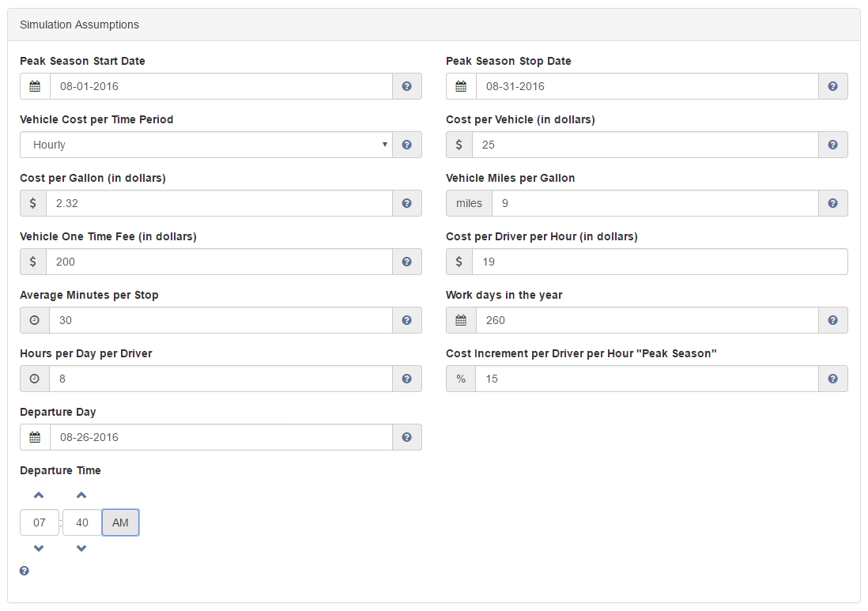Image resolution: width=868 pixels, height=611 pixels.
Task: Click the calendar icon for Work days in the year
Action: 461,320
